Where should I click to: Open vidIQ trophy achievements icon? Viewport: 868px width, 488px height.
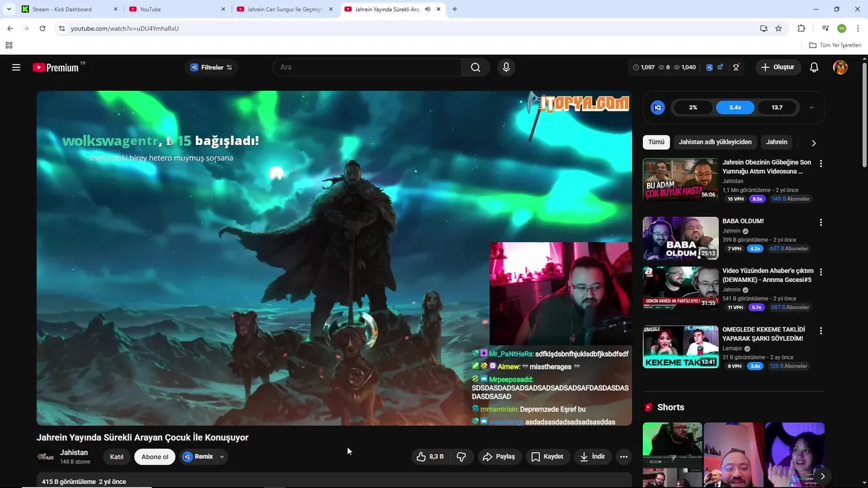pos(736,67)
